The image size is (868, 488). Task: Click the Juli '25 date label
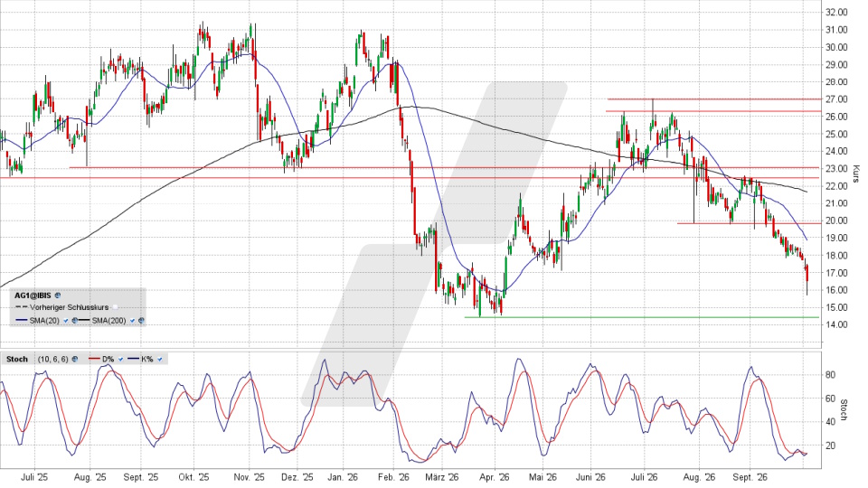[x=34, y=477]
